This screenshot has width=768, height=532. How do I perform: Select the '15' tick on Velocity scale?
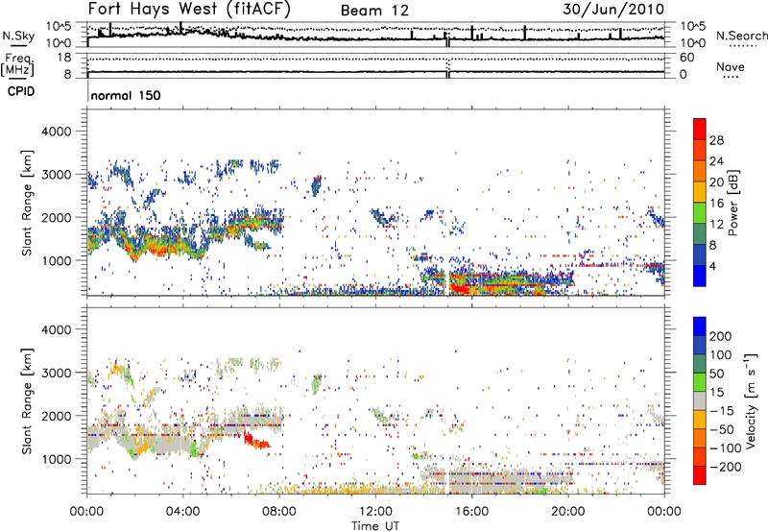pyautogui.click(x=716, y=393)
